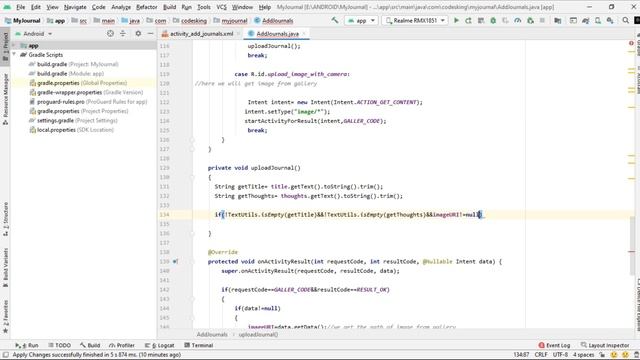The height and width of the screenshot is (360, 640).
Task: Open the Layout Inspector button
Action: pyautogui.click(x=605, y=345)
